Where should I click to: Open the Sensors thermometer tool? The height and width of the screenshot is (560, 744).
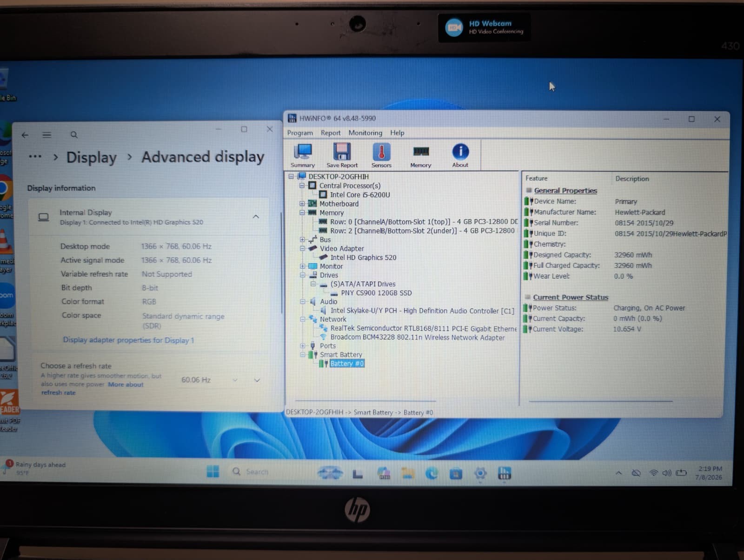381,155
